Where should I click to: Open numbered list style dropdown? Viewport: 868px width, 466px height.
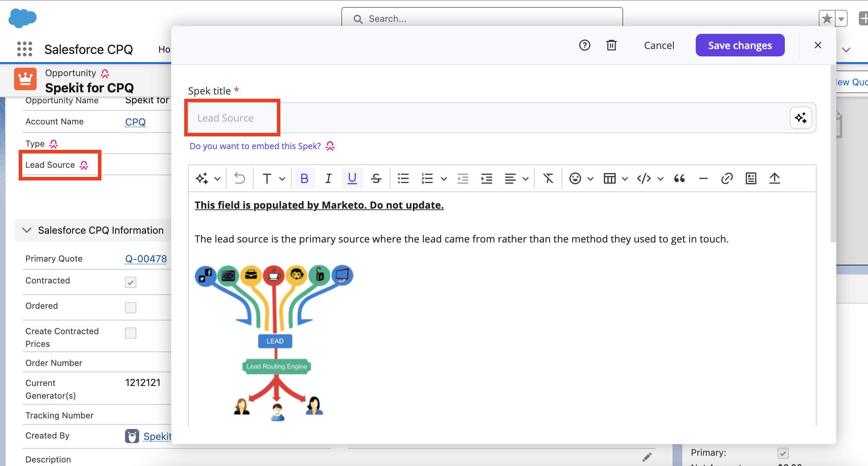(444, 179)
